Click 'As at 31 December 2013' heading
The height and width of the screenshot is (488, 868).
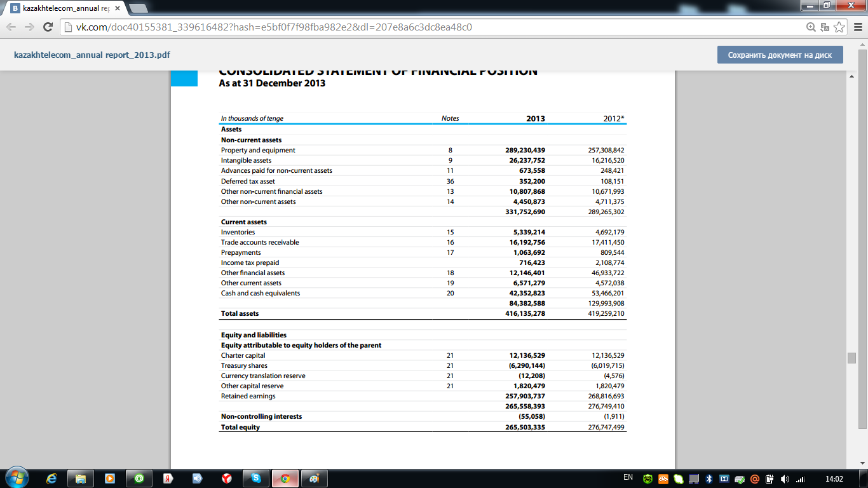pos(272,83)
